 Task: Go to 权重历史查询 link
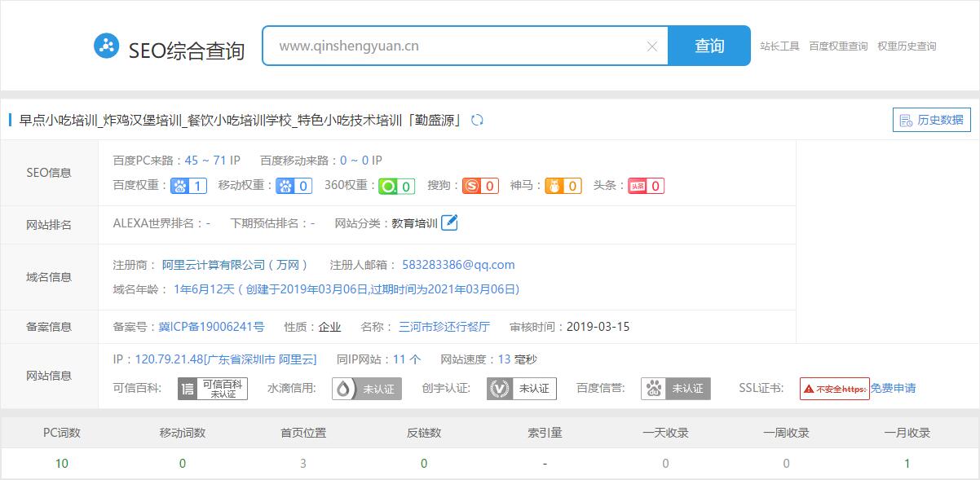coord(907,46)
